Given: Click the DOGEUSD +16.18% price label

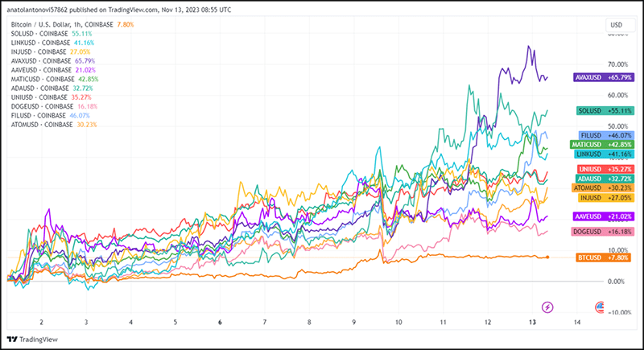Looking at the screenshot, I should click(x=603, y=232).
